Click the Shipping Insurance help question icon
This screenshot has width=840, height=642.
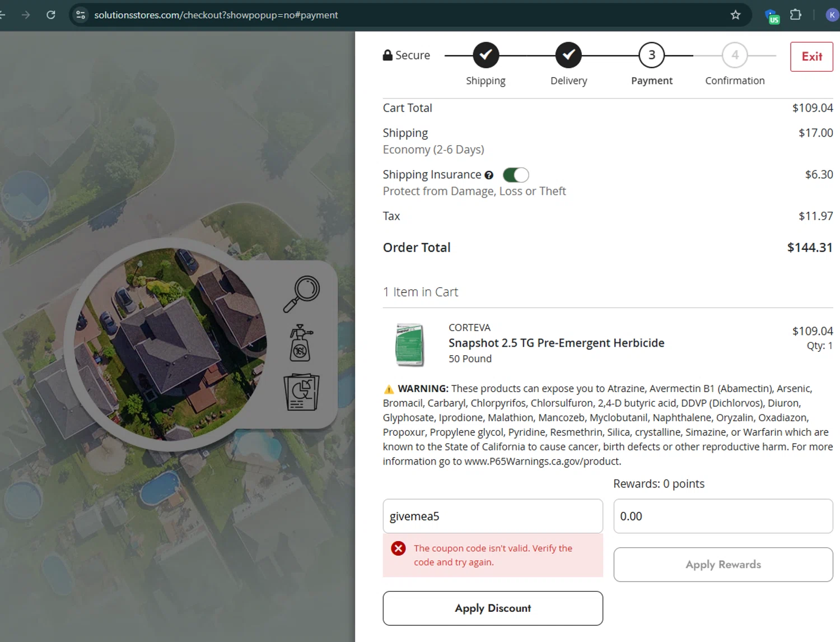(489, 175)
